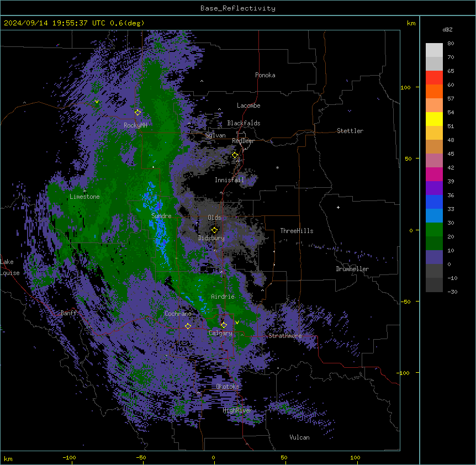The image size is (476, 465).
Task: Click the 80 value in the dBZ legend
Action: [x=451, y=44]
